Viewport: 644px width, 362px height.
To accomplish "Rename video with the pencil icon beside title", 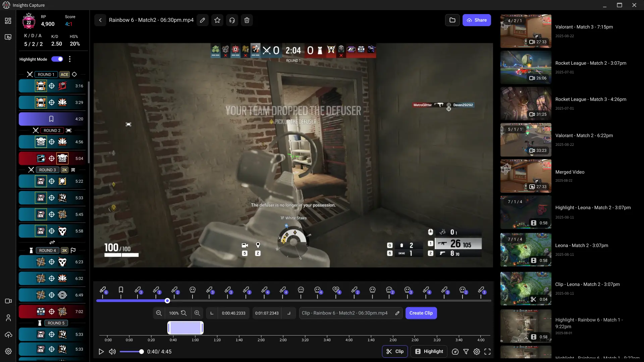I will click(203, 20).
